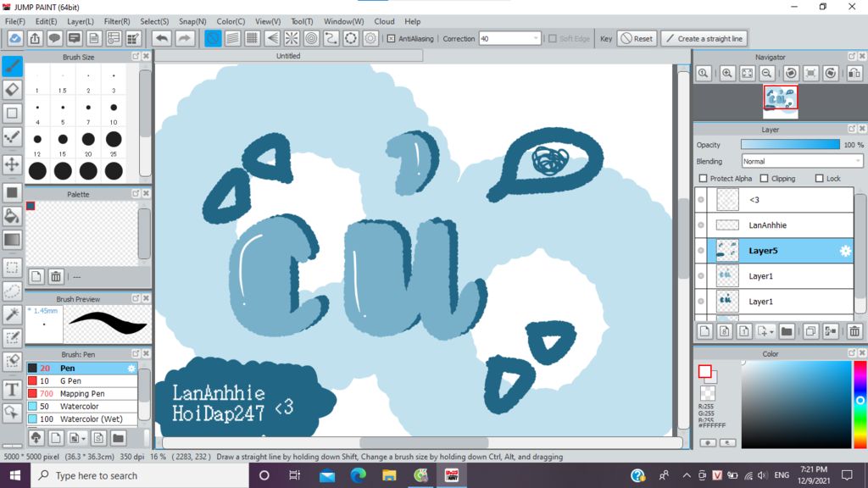Select the rectangular Select tool
Screen dimensions: 868x488
[12, 268]
